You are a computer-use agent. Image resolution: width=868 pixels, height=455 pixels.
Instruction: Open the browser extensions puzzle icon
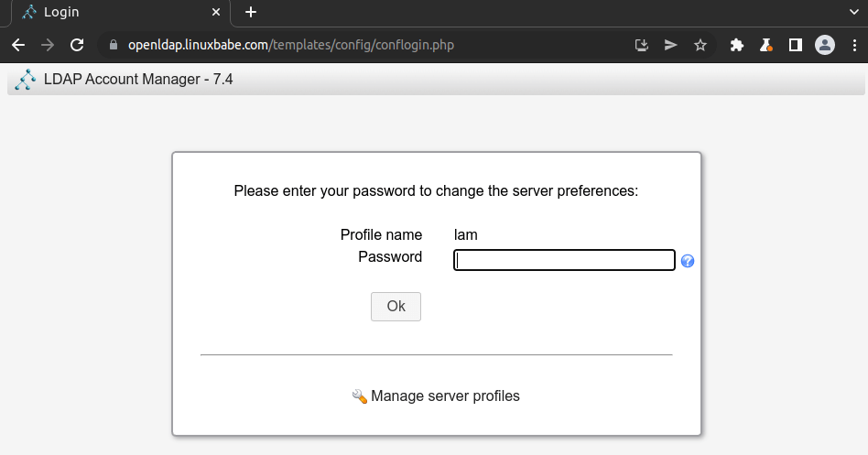point(736,45)
